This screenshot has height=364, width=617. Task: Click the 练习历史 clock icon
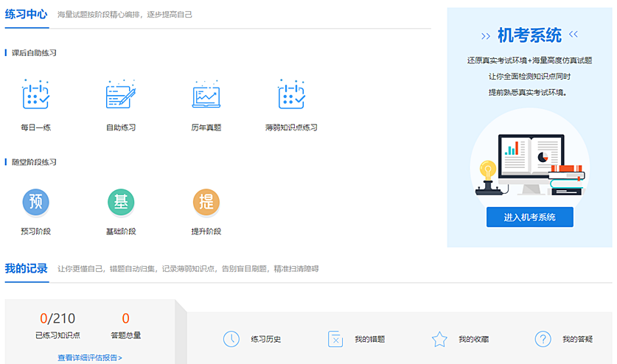tap(231, 339)
